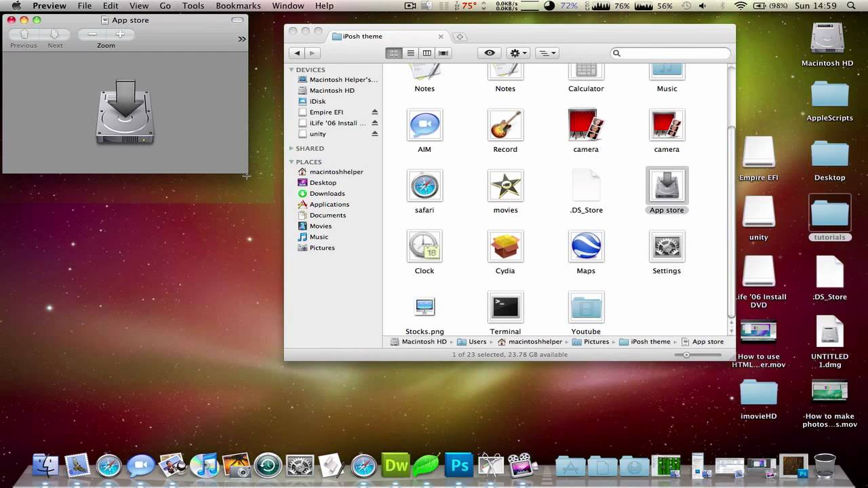Expand the SHARED sidebar section
The width and height of the screenshot is (868, 488).
[292, 148]
